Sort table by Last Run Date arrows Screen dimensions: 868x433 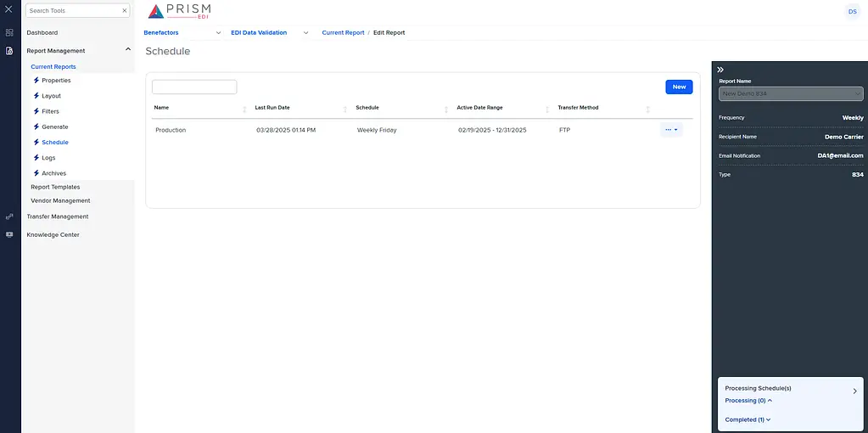pyautogui.click(x=345, y=109)
